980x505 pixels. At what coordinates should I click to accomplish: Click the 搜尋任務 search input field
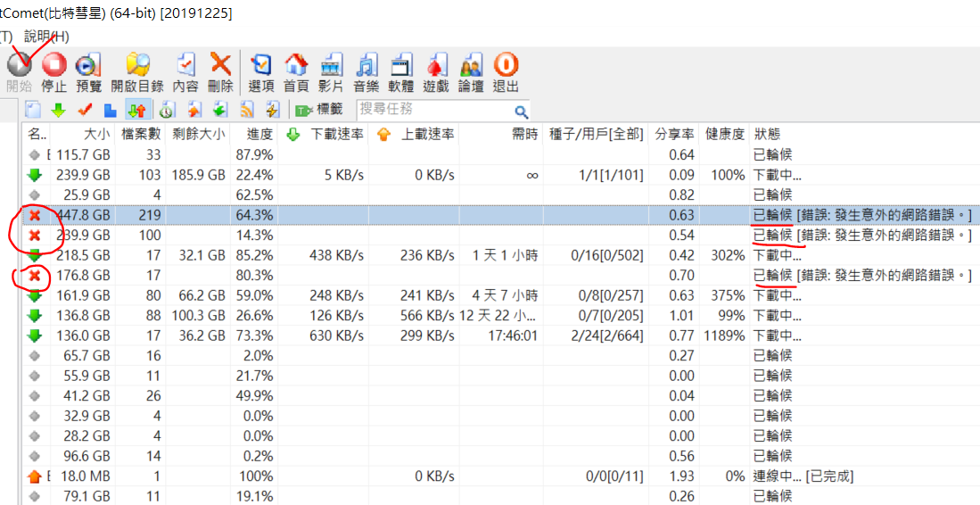pos(432,110)
